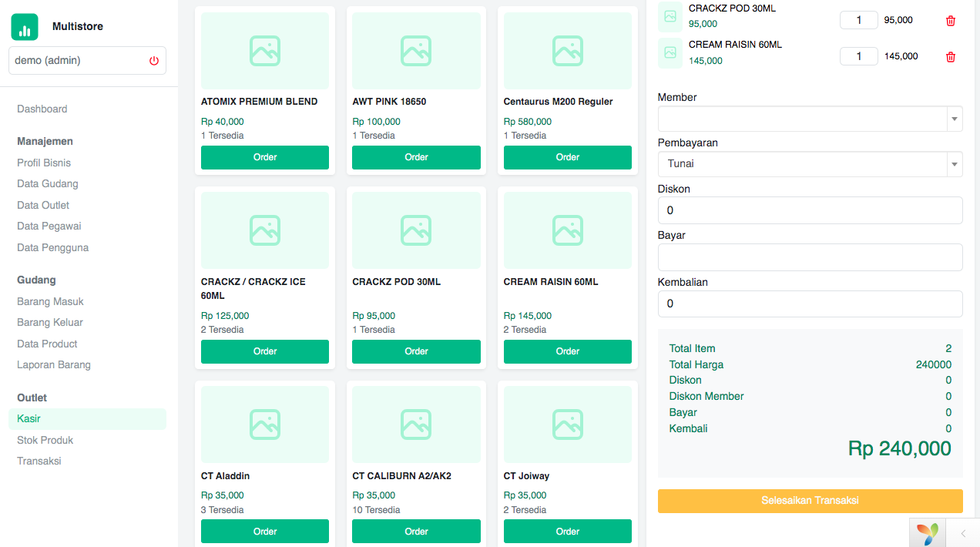
Task: Go to Stok Produk in sidebar
Action: tap(45, 440)
